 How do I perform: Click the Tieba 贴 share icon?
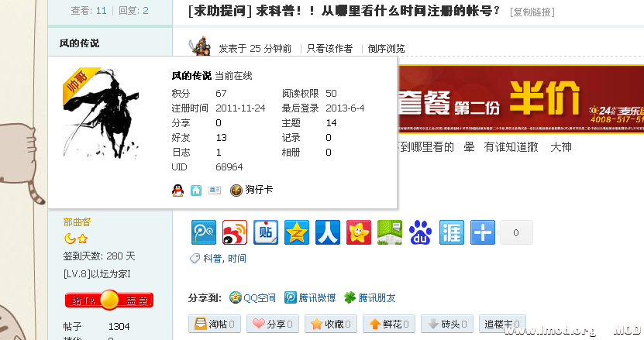pos(266,232)
